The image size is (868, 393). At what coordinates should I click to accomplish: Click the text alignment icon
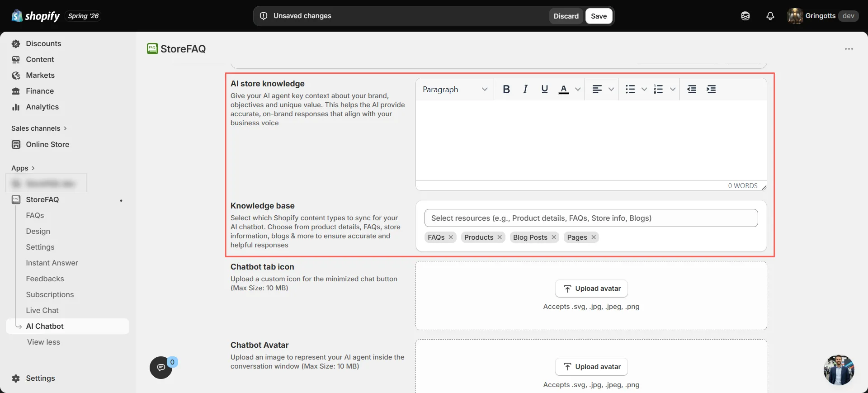(x=597, y=90)
